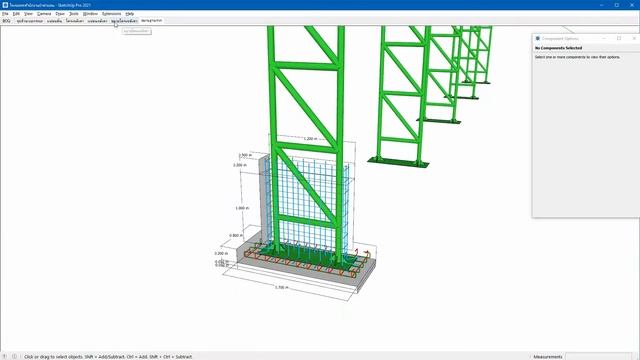Select the 1.700 m dimension label

281,287
